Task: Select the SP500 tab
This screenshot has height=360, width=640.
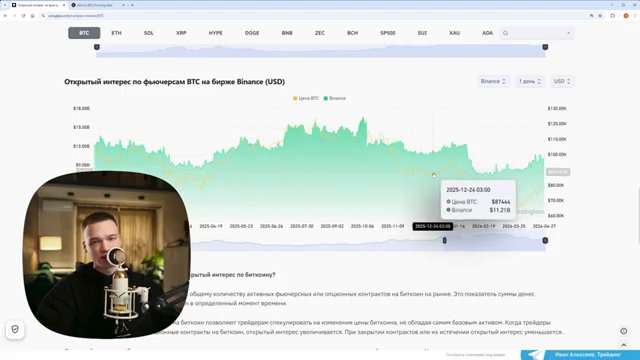Action: point(388,33)
